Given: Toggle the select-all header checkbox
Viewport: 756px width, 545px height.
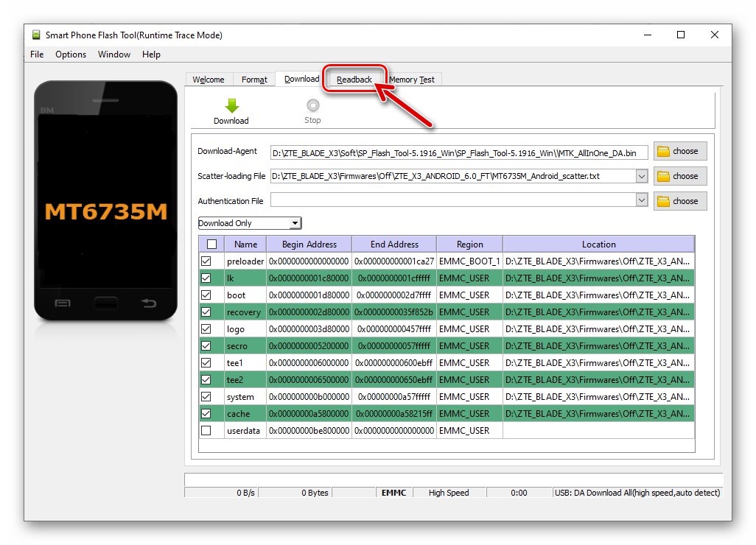Looking at the screenshot, I should (211, 245).
